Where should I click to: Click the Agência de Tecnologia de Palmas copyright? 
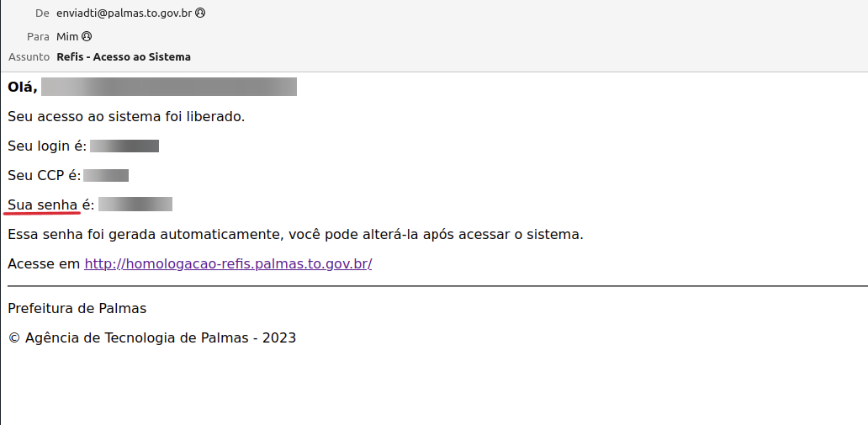pos(152,337)
